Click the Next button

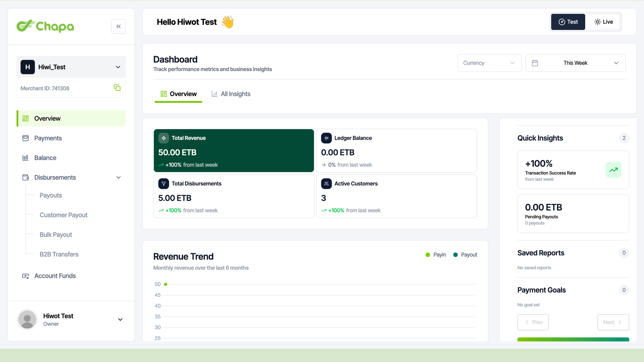(x=613, y=322)
